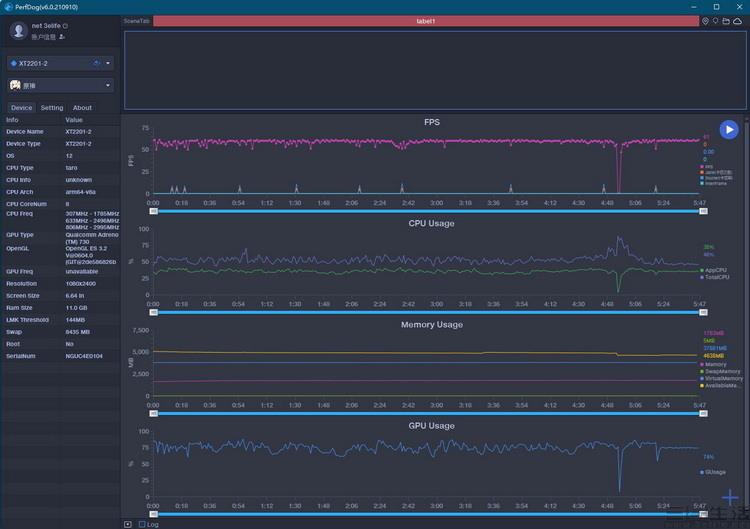Click the user avatar icon
Viewport: 750px width, 529px height.
coord(18,31)
